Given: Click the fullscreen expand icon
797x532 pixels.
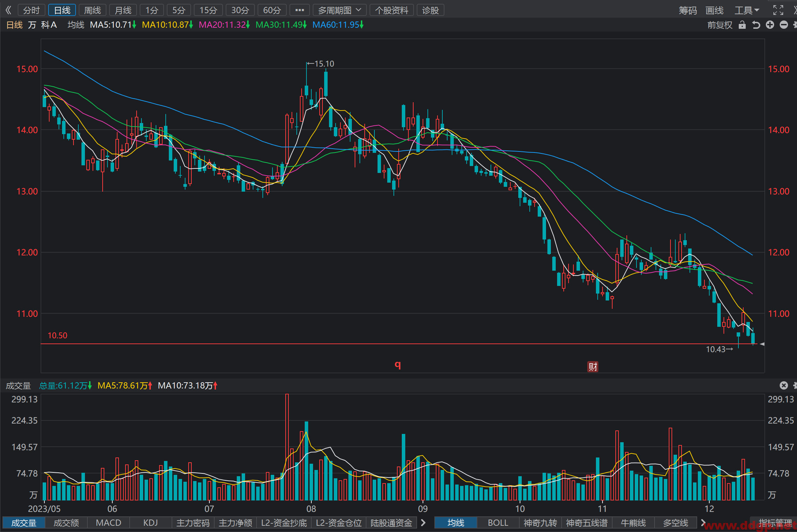Looking at the screenshot, I should point(778,10).
